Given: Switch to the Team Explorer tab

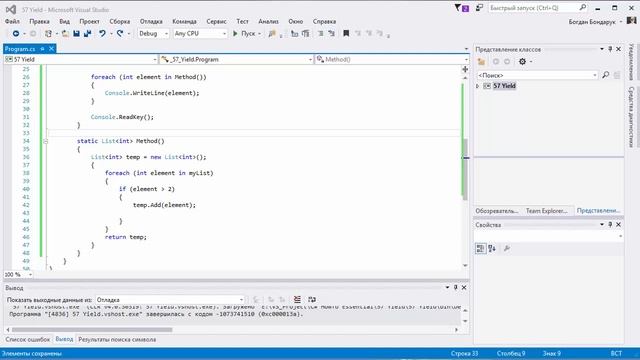Looking at the screenshot, I should (x=547, y=211).
